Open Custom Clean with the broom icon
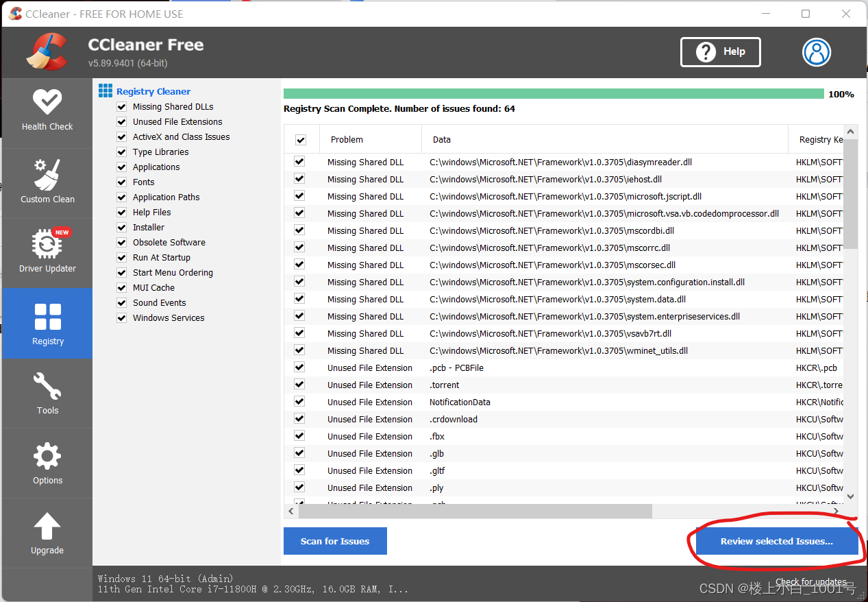Image resolution: width=868 pixels, height=602 pixels. tap(47, 183)
